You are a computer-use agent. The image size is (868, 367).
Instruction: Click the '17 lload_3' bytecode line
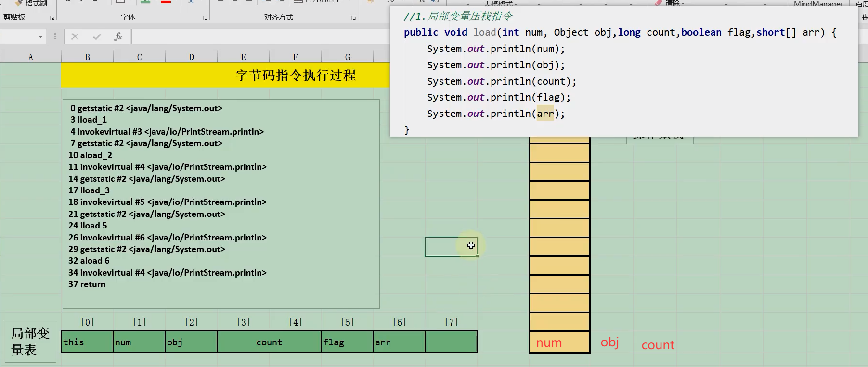click(89, 190)
